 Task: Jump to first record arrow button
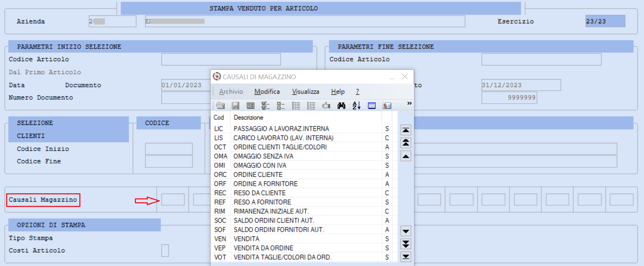(406, 130)
